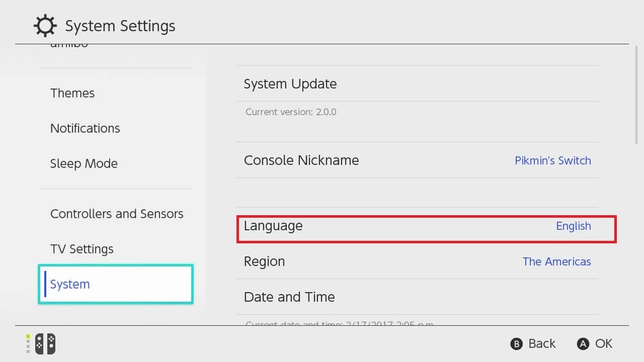Open the System section
The width and height of the screenshot is (644, 362).
(70, 284)
